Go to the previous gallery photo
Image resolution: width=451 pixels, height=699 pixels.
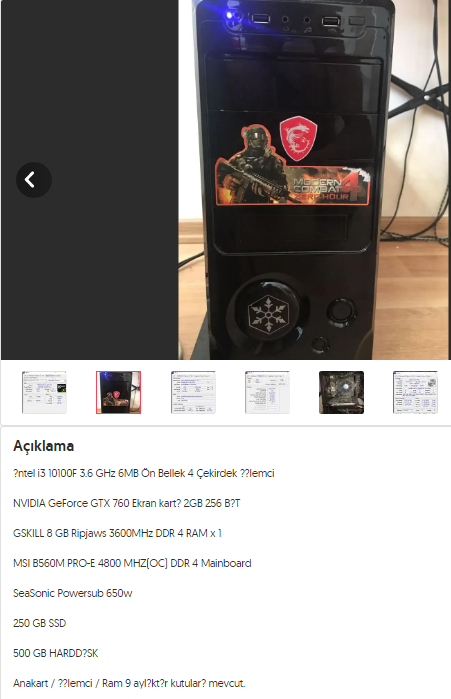tap(34, 180)
